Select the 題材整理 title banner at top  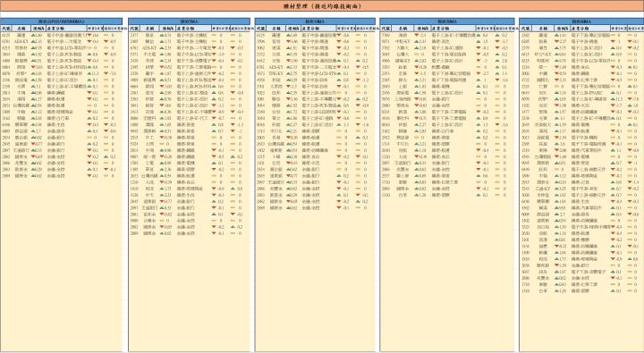tap(322, 6)
